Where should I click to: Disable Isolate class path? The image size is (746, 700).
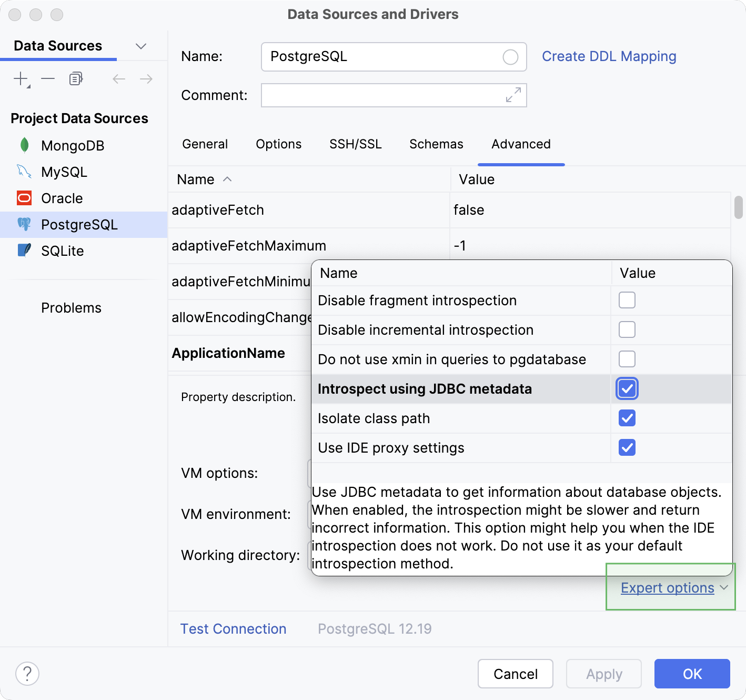(x=627, y=418)
